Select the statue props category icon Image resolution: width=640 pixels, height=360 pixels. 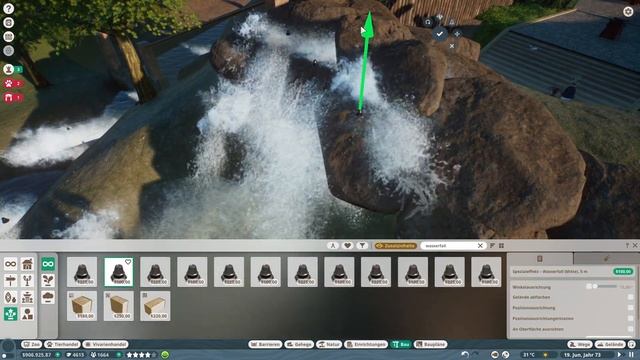(x=27, y=297)
